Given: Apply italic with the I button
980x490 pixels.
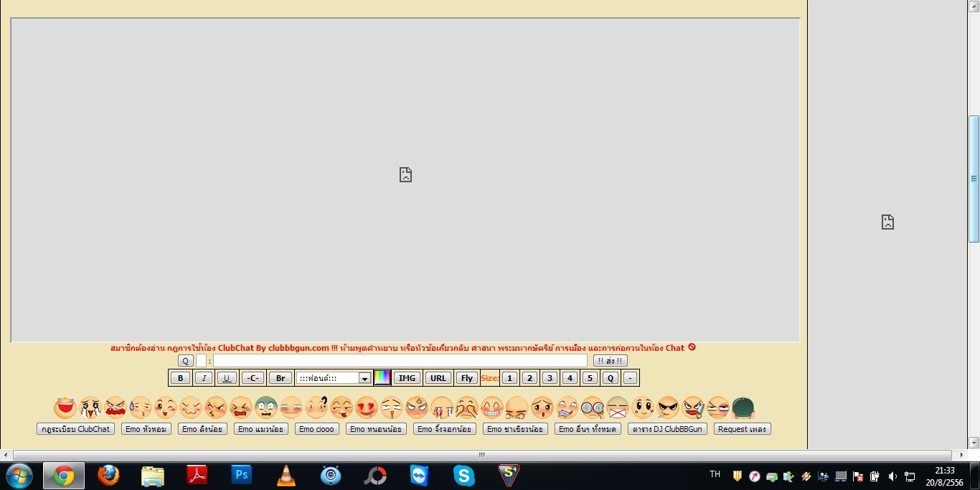Looking at the screenshot, I should pyautogui.click(x=204, y=378).
